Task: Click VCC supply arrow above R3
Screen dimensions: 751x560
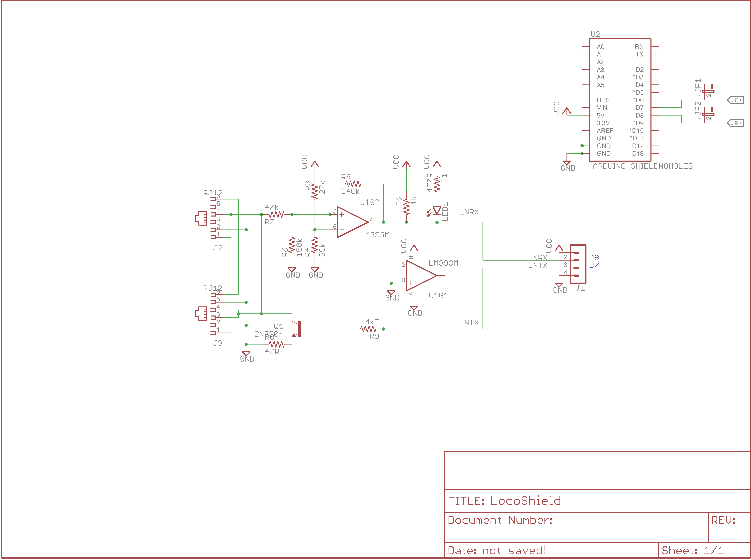Action: point(315,164)
